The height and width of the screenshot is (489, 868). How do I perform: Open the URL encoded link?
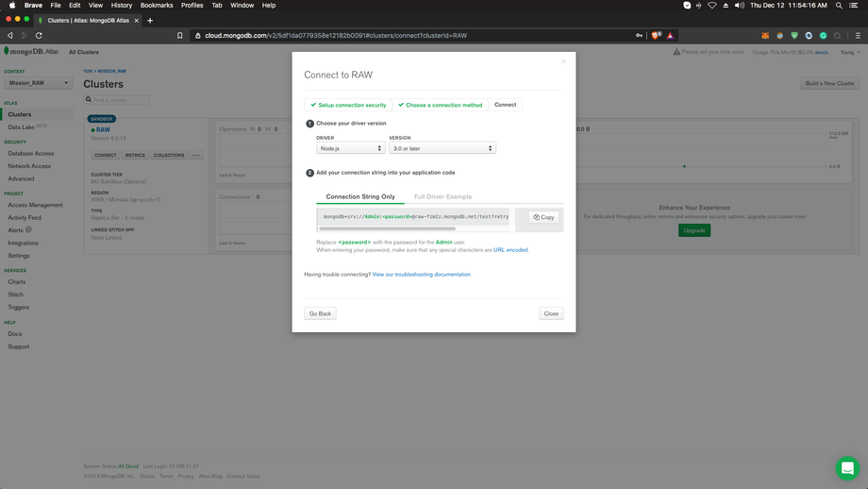pyautogui.click(x=510, y=250)
